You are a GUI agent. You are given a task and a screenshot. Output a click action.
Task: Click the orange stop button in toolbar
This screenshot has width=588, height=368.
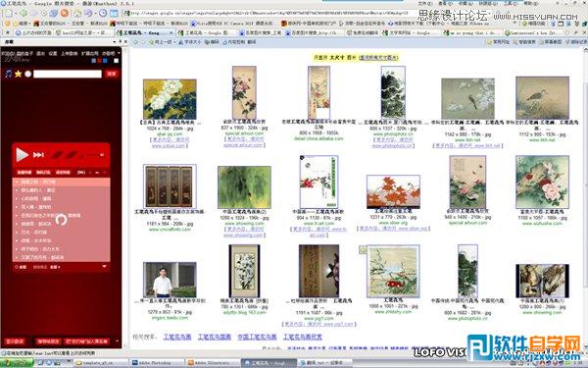pyautogui.click(x=65, y=13)
